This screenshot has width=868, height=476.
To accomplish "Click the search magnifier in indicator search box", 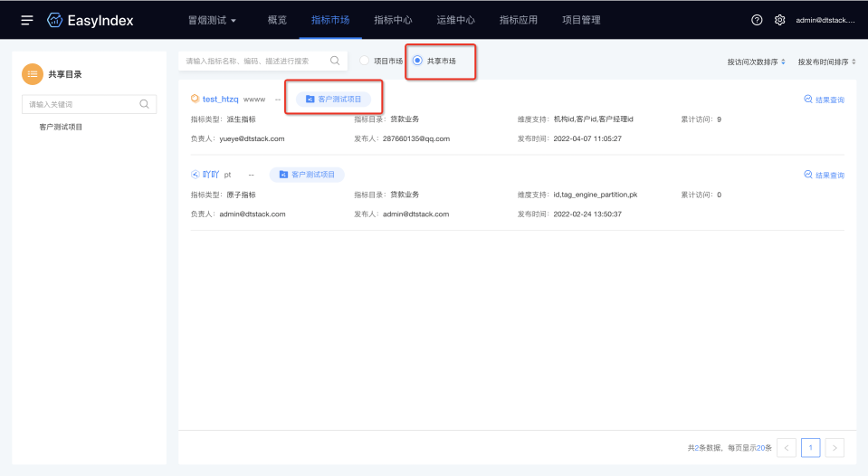I will coord(335,61).
